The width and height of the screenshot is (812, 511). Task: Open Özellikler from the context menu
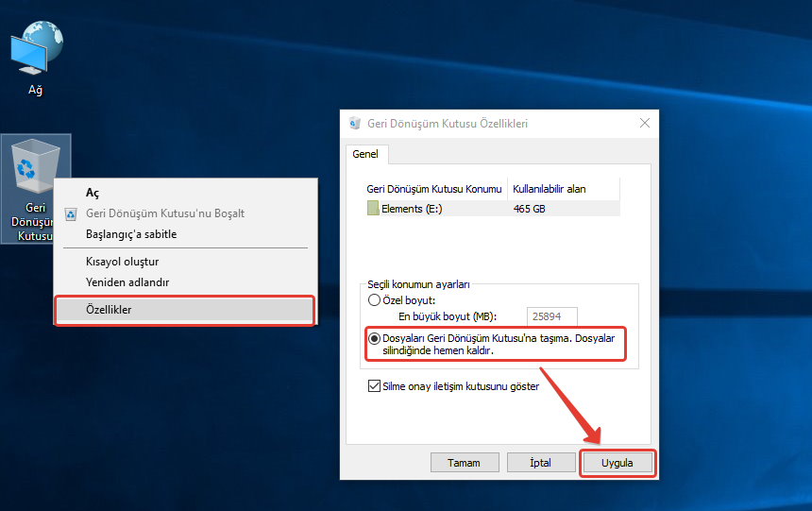109,310
